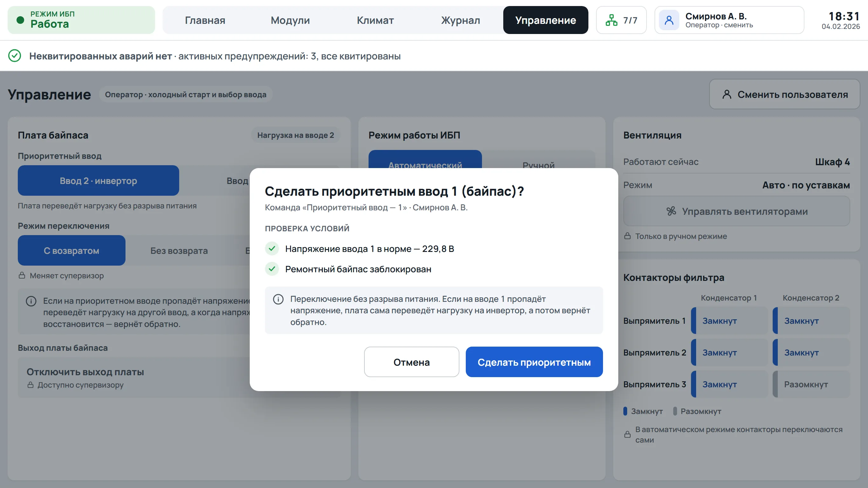This screenshot has width=868, height=488.
Task: Click the Шкаф 4 value text
Action: 832,162
